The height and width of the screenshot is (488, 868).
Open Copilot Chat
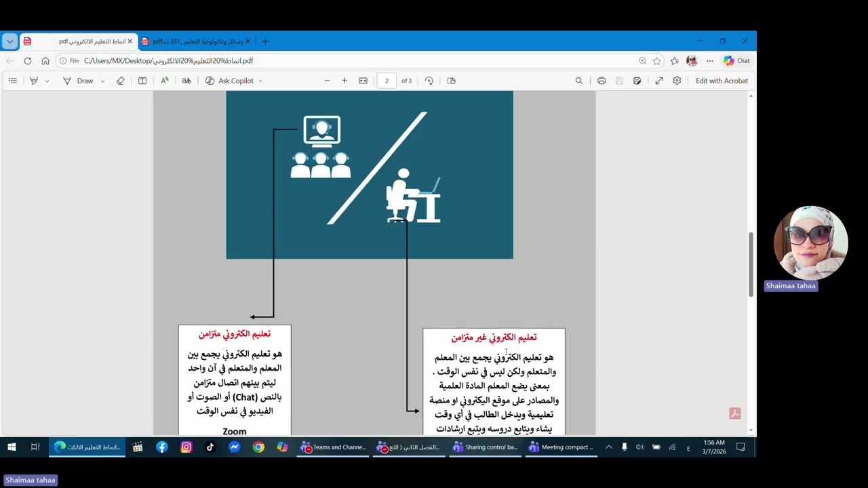736,61
